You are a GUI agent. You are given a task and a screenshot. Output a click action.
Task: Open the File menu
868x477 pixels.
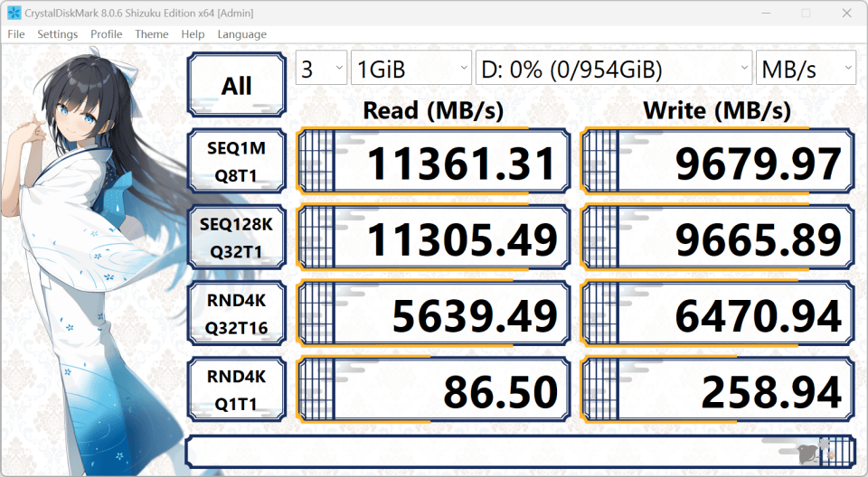click(x=16, y=34)
